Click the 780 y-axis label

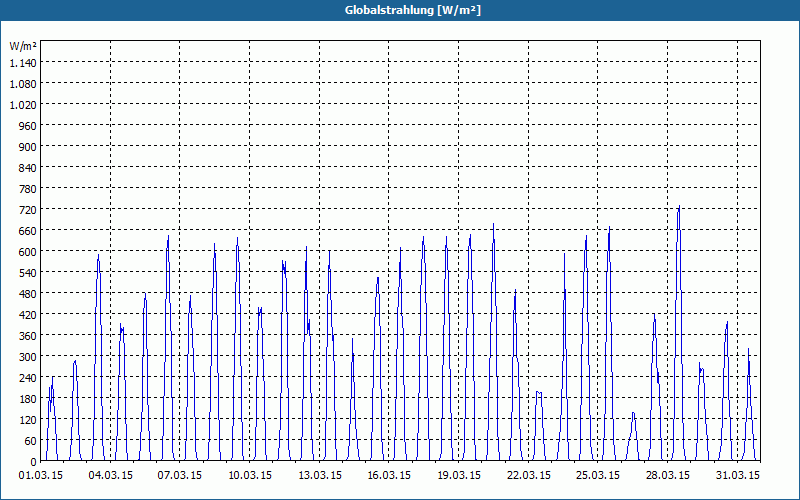(28, 188)
